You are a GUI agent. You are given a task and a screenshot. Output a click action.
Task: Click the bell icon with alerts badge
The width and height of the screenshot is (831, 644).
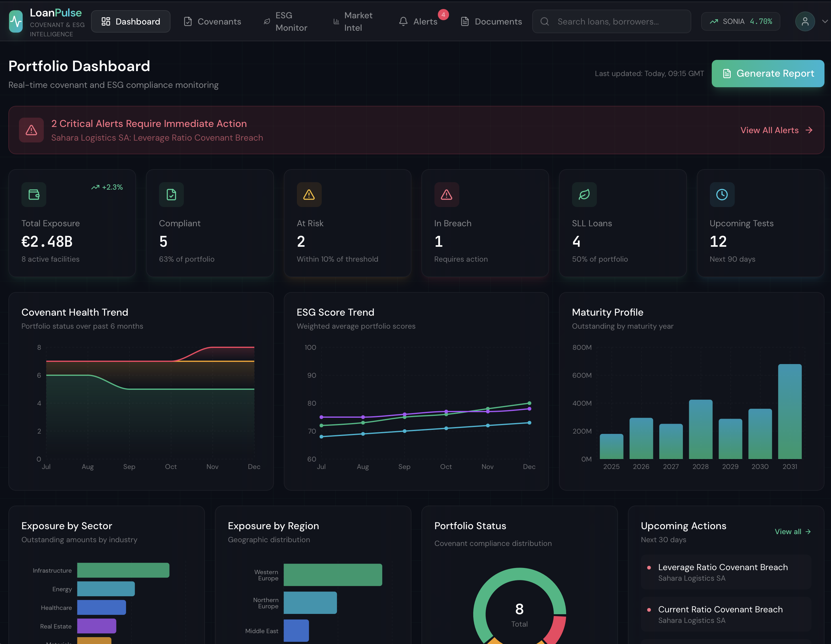click(x=403, y=22)
